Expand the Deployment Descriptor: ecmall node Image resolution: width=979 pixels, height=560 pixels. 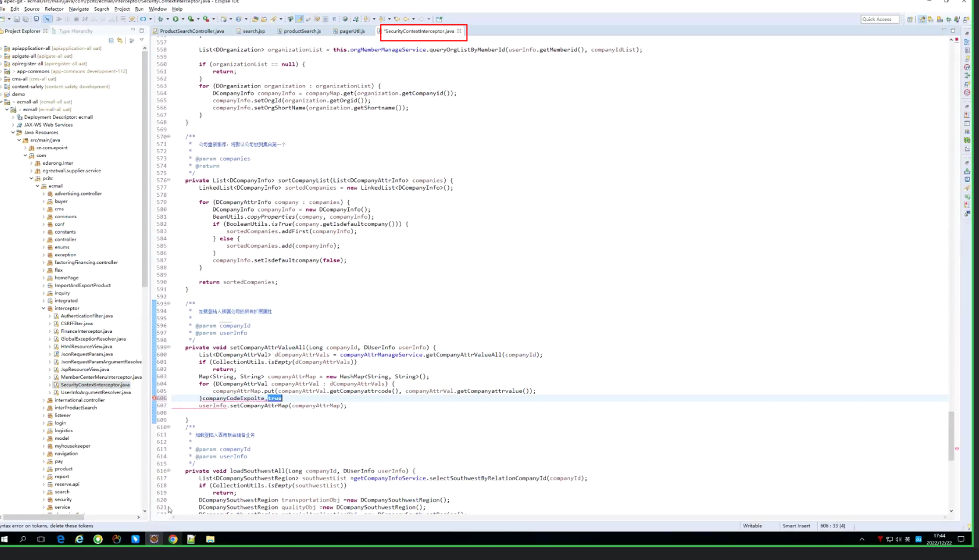point(13,117)
